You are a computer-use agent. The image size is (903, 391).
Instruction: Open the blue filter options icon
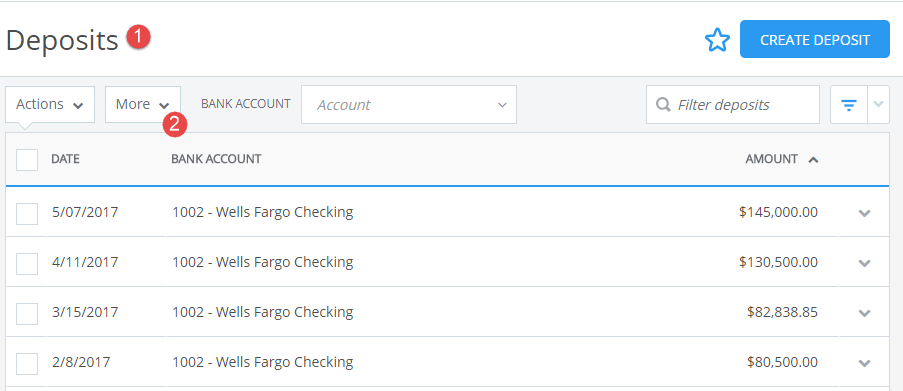coord(849,105)
